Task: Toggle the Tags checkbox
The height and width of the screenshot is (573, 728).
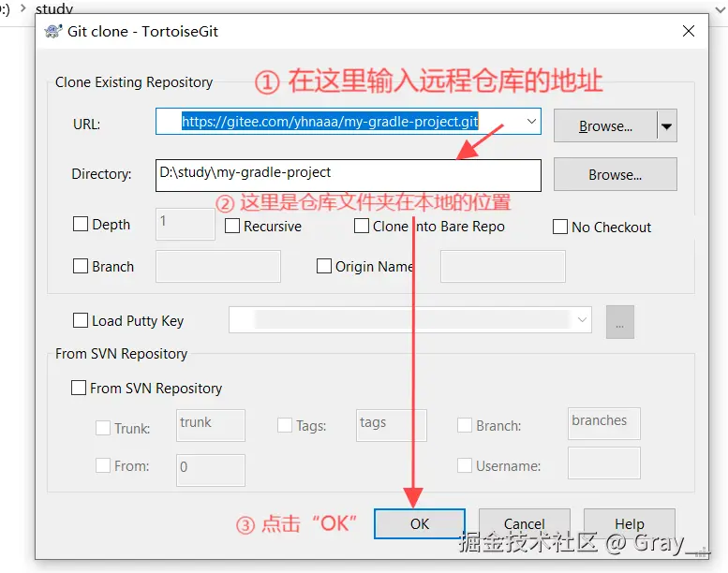Action: tap(285, 425)
